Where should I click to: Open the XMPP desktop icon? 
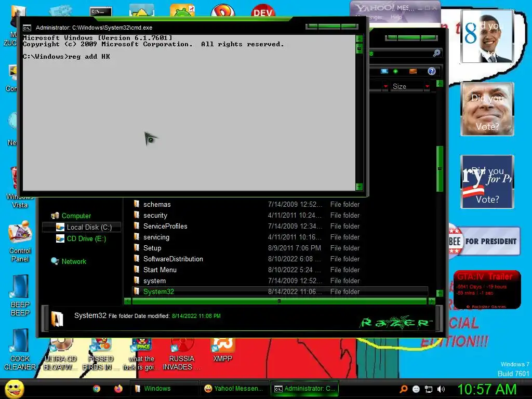pyautogui.click(x=222, y=350)
